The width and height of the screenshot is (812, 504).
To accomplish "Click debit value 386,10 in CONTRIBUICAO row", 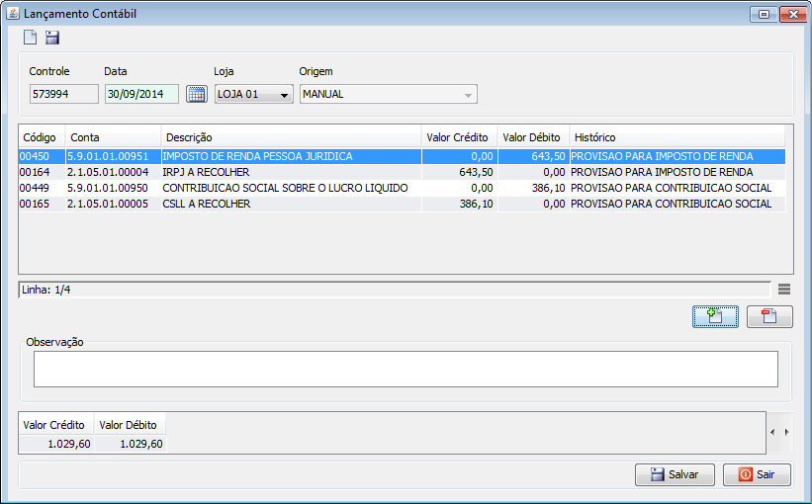I will tap(533, 188).
